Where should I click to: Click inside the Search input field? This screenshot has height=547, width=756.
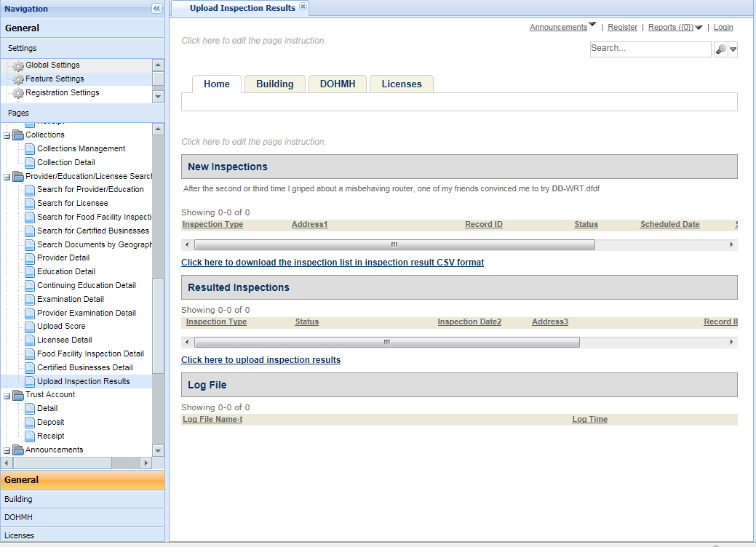point(650,49)
